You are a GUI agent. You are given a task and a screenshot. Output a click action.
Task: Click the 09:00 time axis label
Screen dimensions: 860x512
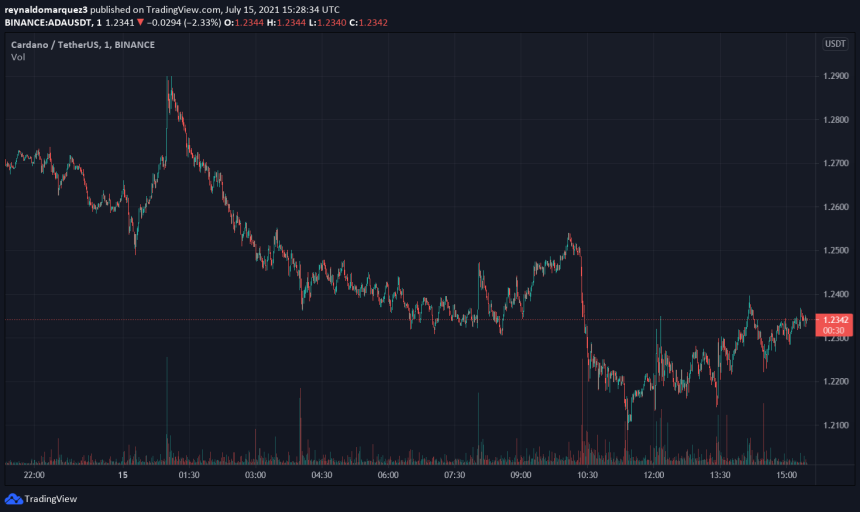(x=520, y=475)
